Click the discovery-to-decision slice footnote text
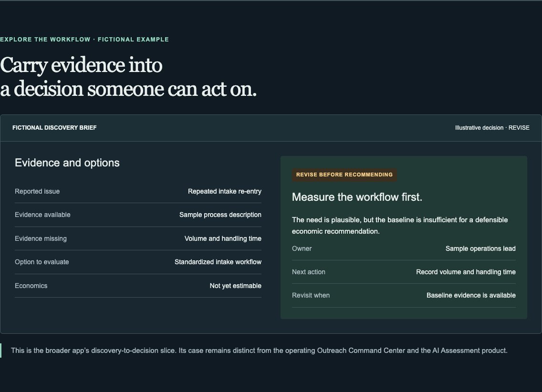The image size is (542, 392). [x=259, y=351]
